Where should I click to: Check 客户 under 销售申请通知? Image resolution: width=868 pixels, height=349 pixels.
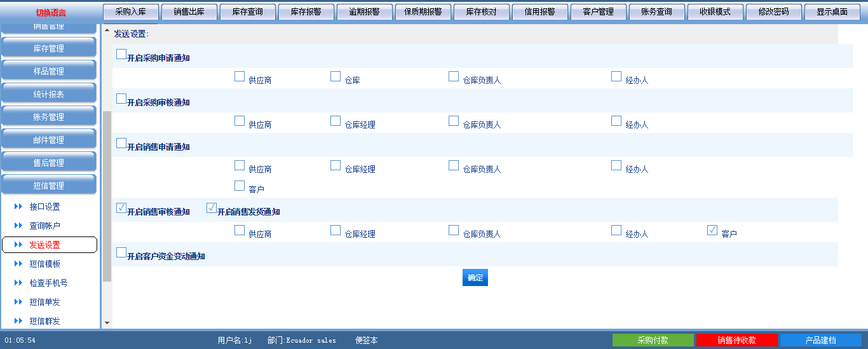point(240,186)
